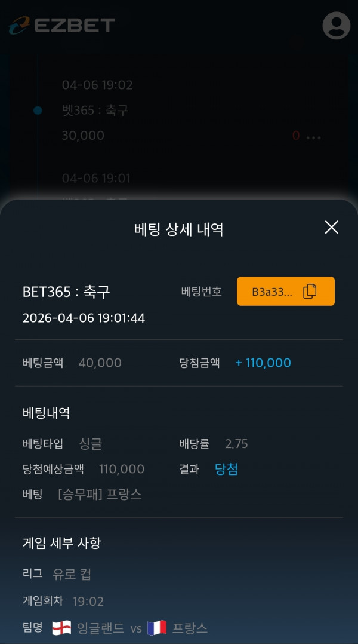Click the France flag icon
358x644 pixels.
[x=156, y=628]
